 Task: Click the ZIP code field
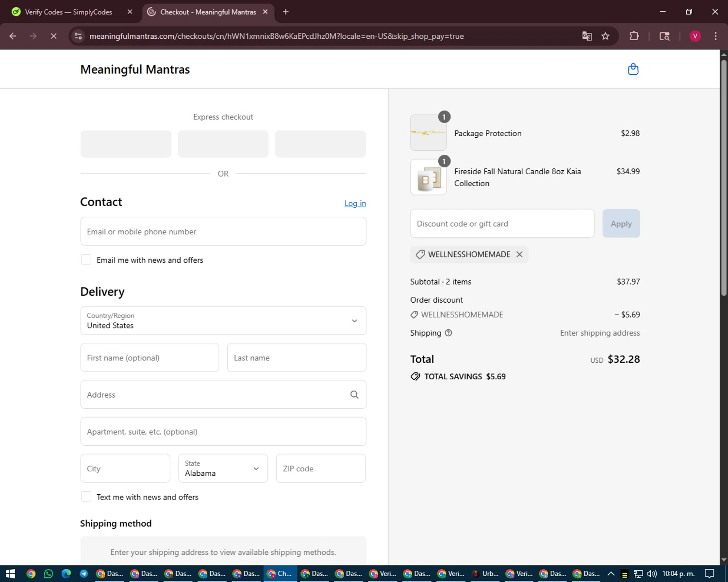[321, 469]
